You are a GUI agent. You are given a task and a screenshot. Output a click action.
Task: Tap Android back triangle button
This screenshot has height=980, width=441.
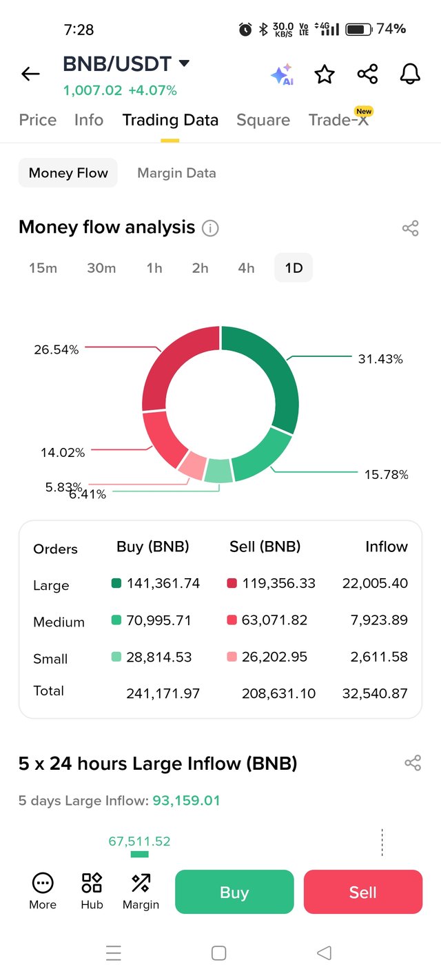point(324,953)
